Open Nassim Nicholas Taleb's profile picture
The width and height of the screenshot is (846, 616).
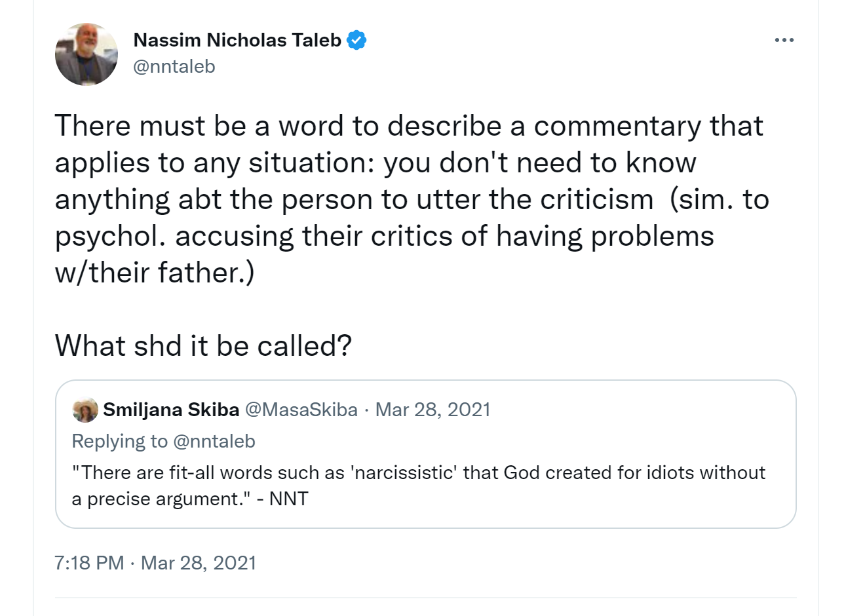pos(87,54)
